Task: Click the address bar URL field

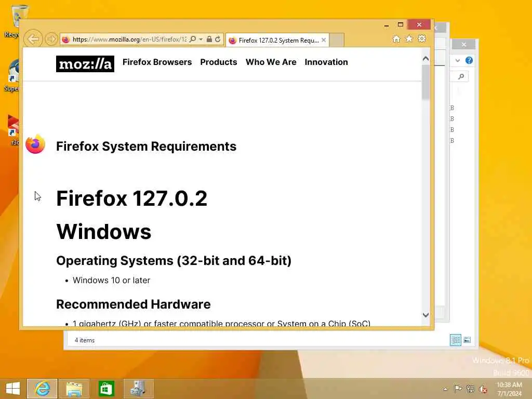Action: click(129, 39)
